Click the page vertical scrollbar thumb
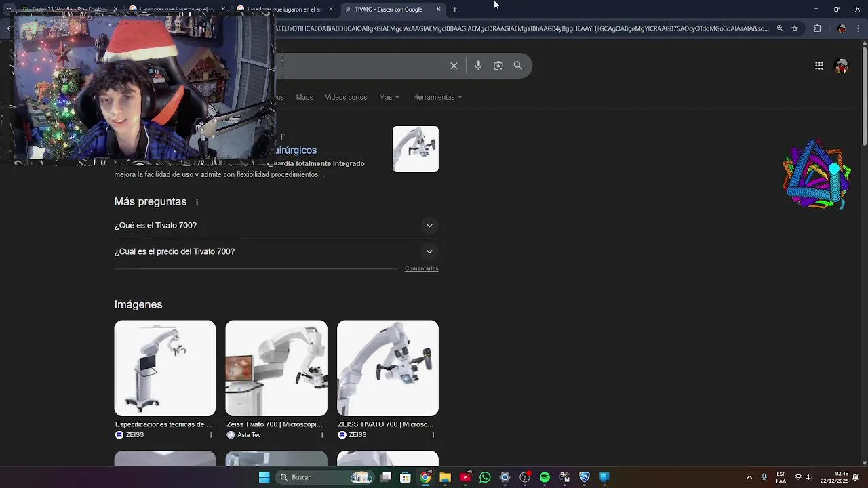This screenshot has height=488, width=868. point(864,95)
